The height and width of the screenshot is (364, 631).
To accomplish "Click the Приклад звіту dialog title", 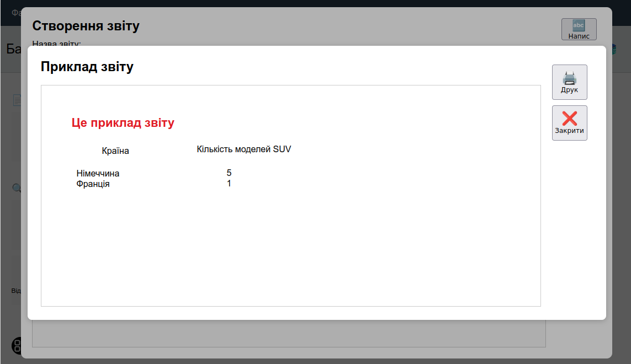I will 87,67.
